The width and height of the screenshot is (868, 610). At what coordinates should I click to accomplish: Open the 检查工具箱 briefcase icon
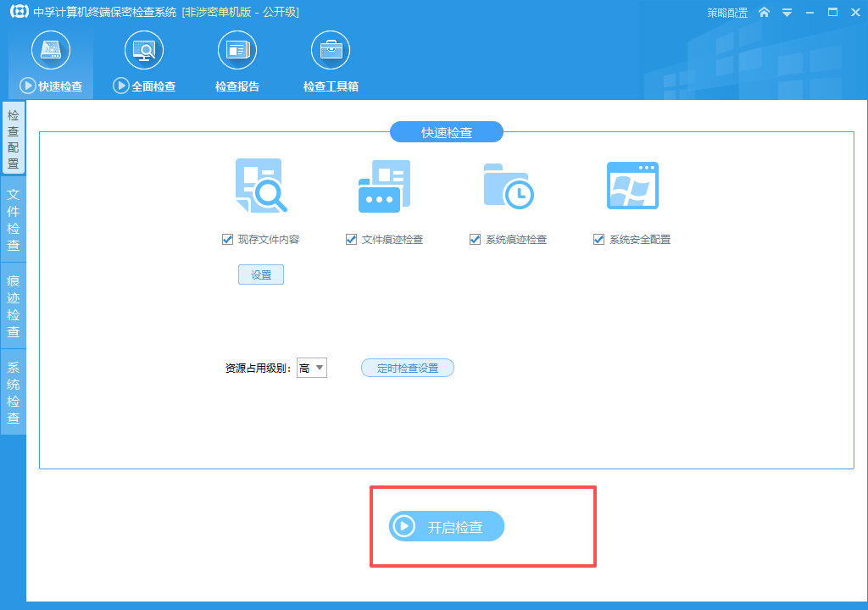click(331, 50)
